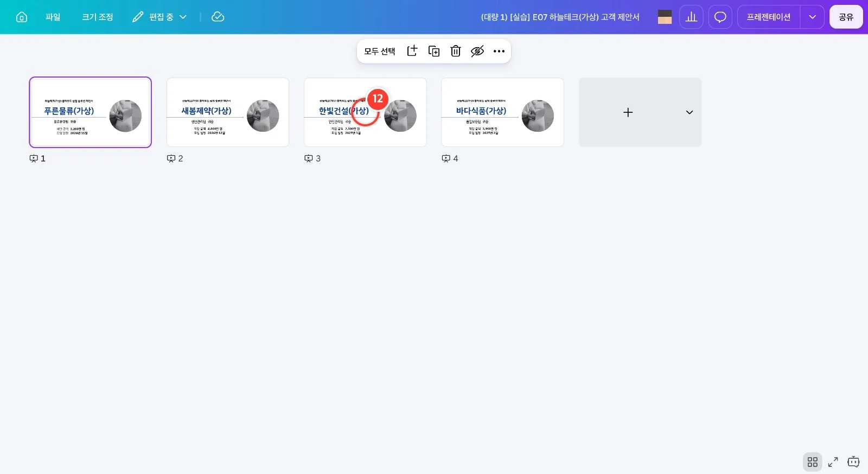Open the 파일 menu
This screenshot has width=868, height=474.
click(53, 17)
